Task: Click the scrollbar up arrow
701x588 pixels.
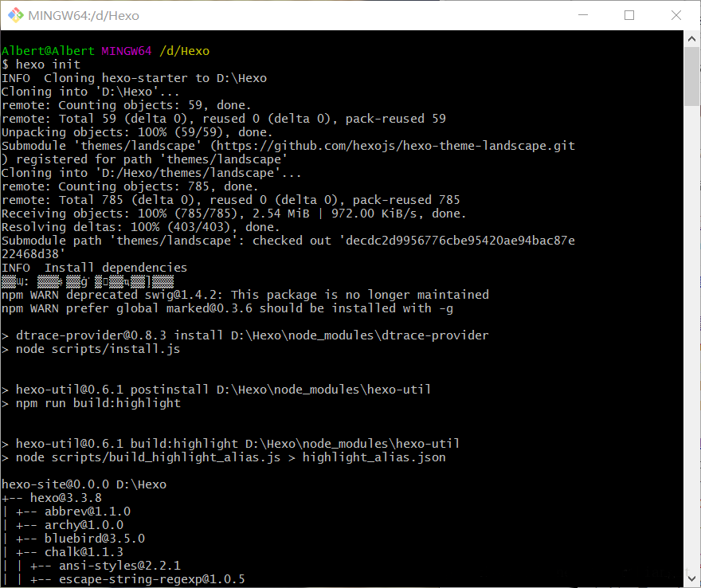Action: click(x=691, y=39)
